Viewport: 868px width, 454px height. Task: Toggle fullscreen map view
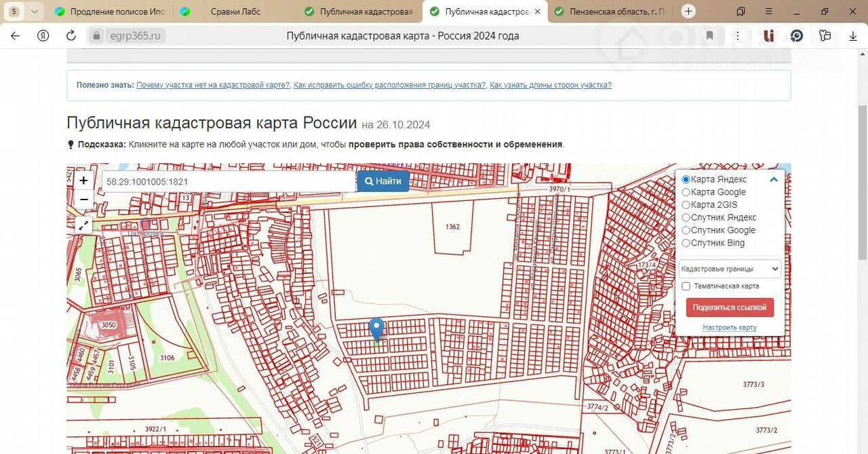pyautogui.click(x=83, y=225)
